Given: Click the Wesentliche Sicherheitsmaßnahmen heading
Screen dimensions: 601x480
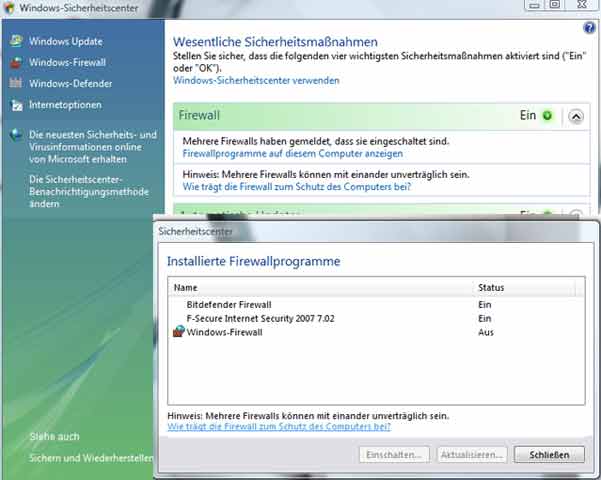Looking at the screenshot, I should coord(275,41).
